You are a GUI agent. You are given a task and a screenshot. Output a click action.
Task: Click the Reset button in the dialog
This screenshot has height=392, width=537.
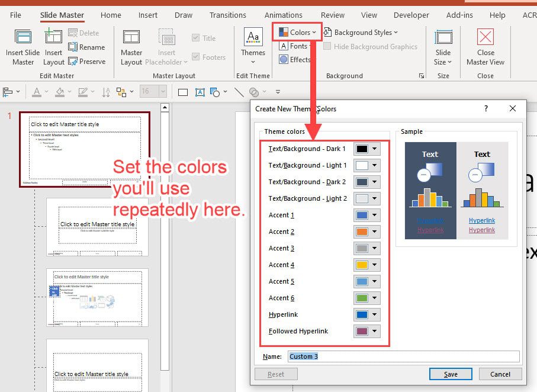pyautogui.click(x=275, y=374)
